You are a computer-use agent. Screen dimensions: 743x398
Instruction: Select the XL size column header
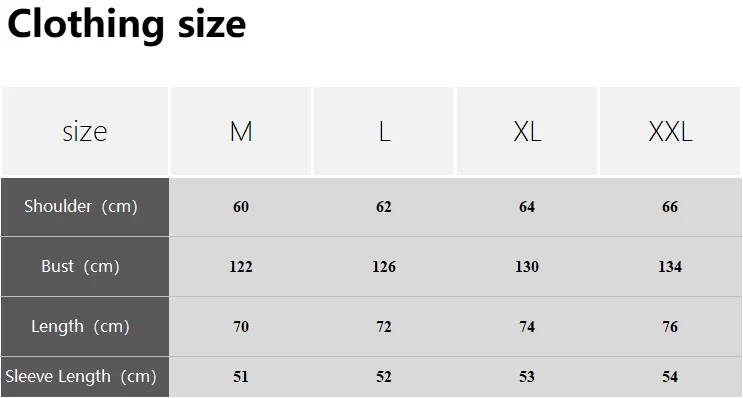coord(527,131)
